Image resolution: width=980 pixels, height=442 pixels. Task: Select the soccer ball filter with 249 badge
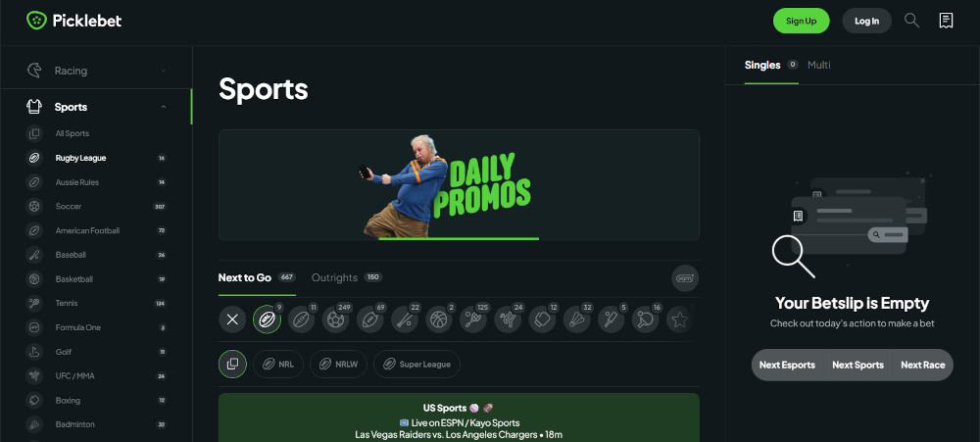click(x=335, y=319)
